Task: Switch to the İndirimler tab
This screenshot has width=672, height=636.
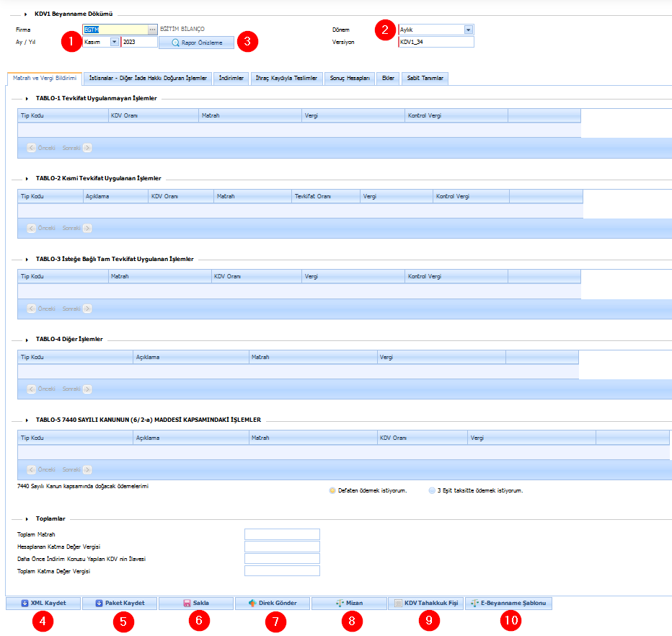Action: pos(231,79)
